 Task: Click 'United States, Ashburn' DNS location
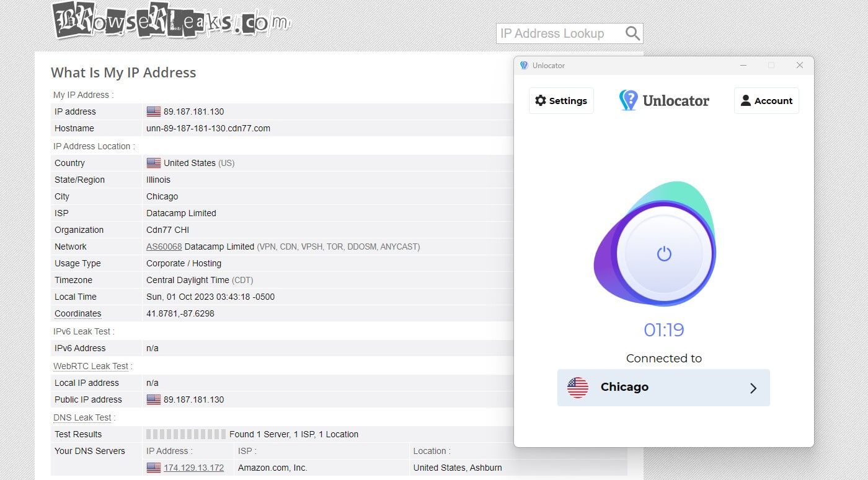pyautogui.click(x=458, y=468)
